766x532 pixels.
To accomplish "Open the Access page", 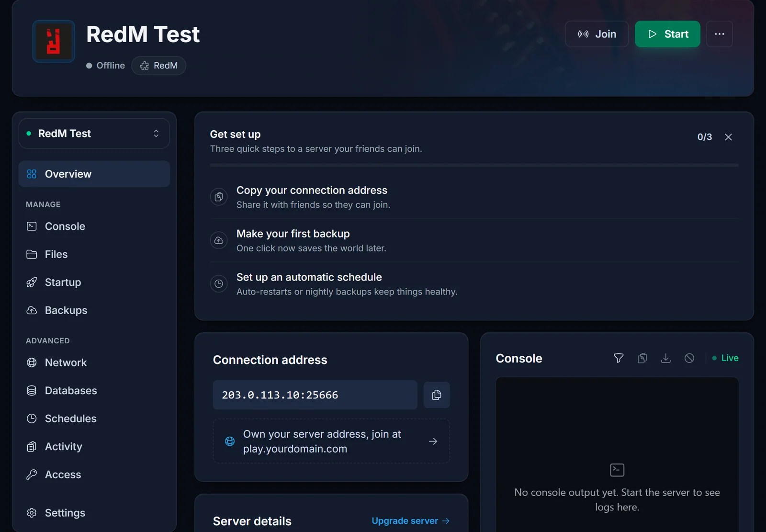I will (x=94, y=475).
